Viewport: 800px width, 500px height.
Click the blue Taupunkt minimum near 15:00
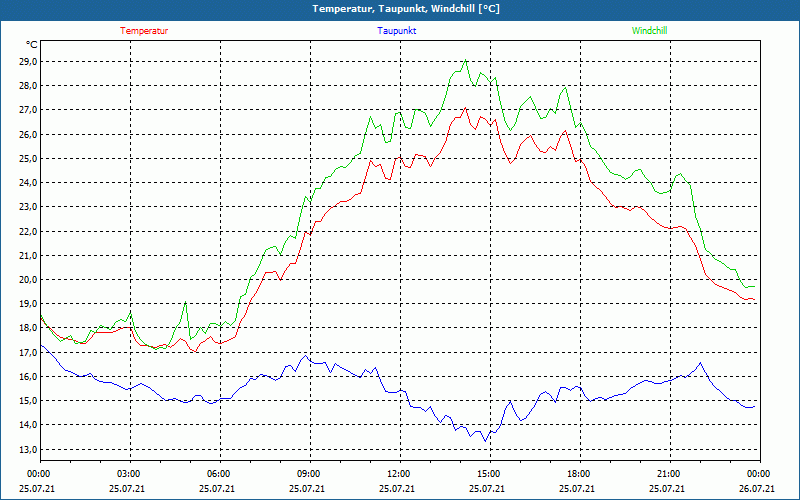pos(485,441)
